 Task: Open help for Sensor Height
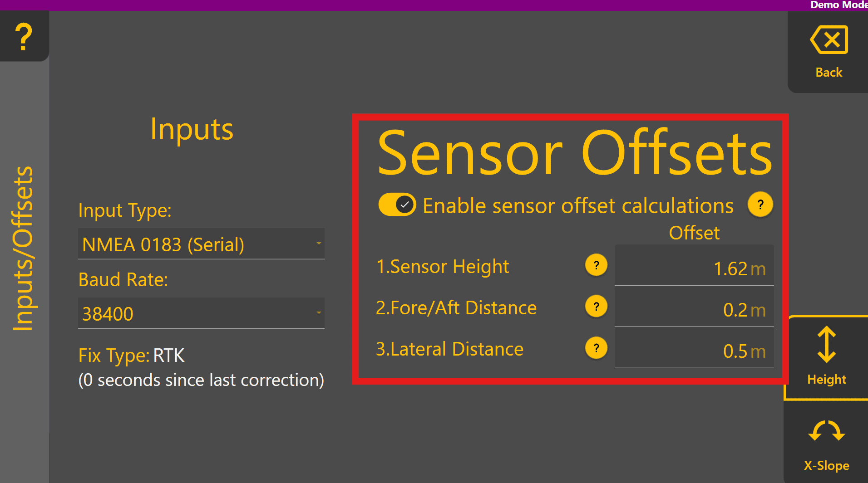(596, 265)
